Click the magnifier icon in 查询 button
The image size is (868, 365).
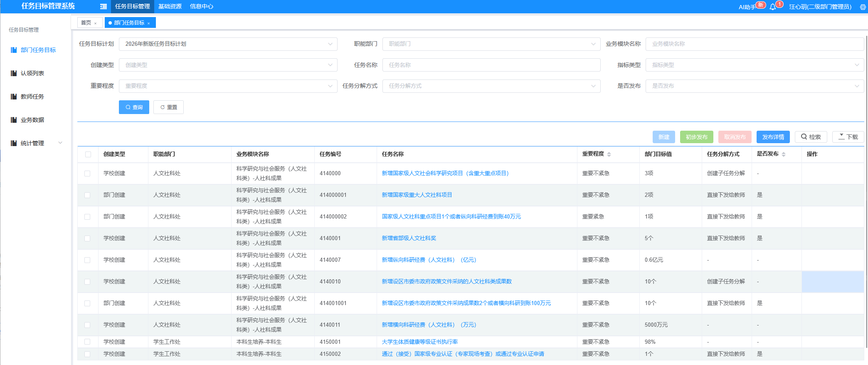128,107
